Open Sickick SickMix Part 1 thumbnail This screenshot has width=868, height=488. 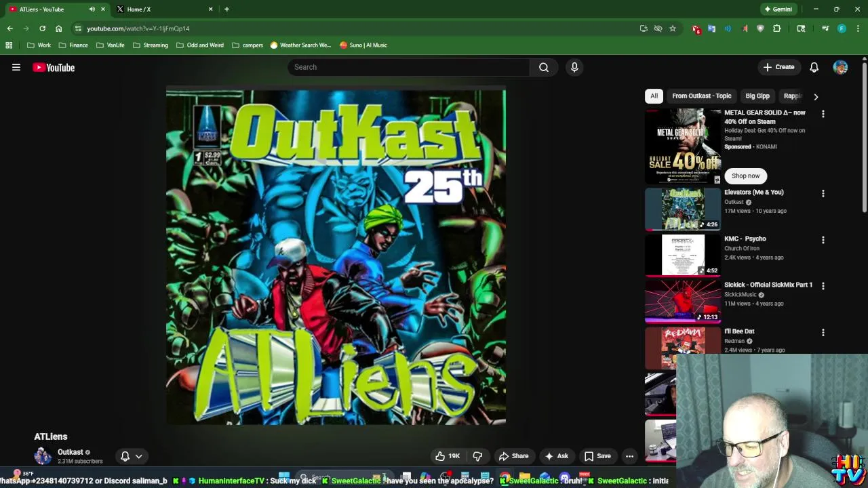point(683,302)
